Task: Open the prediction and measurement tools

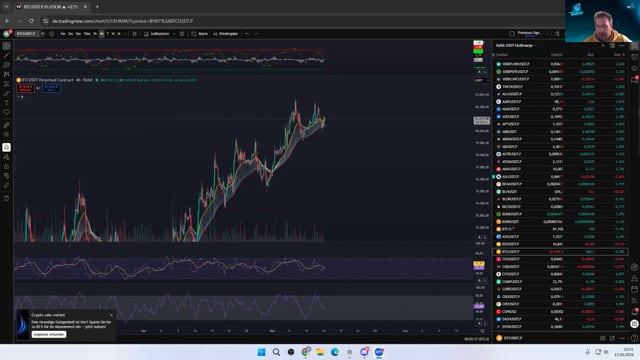Action: click(x=7, y=84)
